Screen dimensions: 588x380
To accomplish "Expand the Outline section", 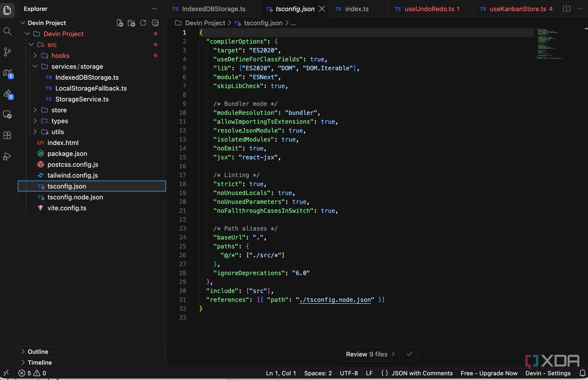I will coord(92,352).
